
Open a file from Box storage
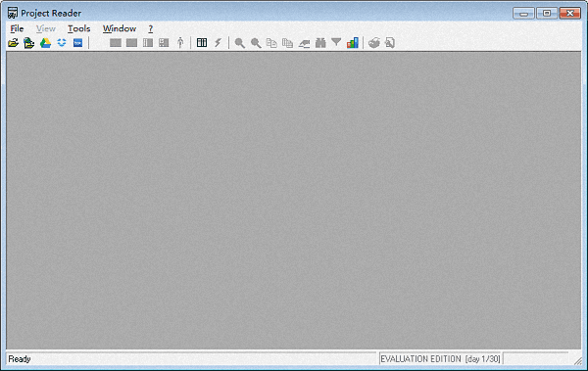pos(77,43)
